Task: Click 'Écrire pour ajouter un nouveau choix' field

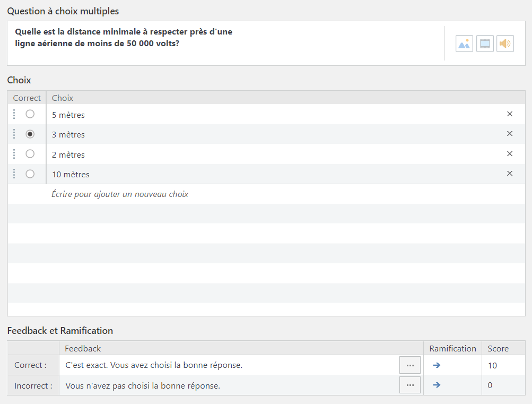Action: [120, 194]
